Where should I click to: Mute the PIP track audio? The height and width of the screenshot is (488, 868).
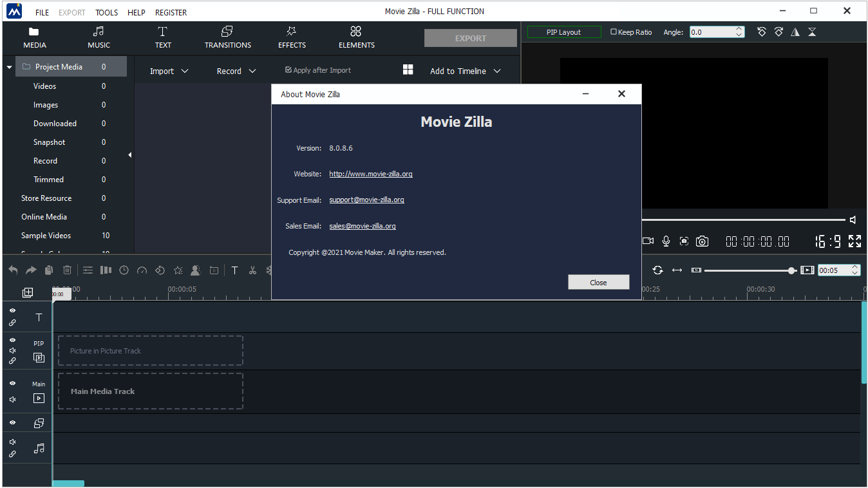point(12,350)
